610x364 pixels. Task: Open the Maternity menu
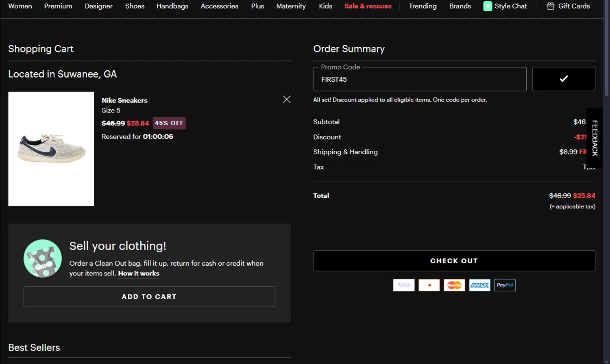[291, 6]
